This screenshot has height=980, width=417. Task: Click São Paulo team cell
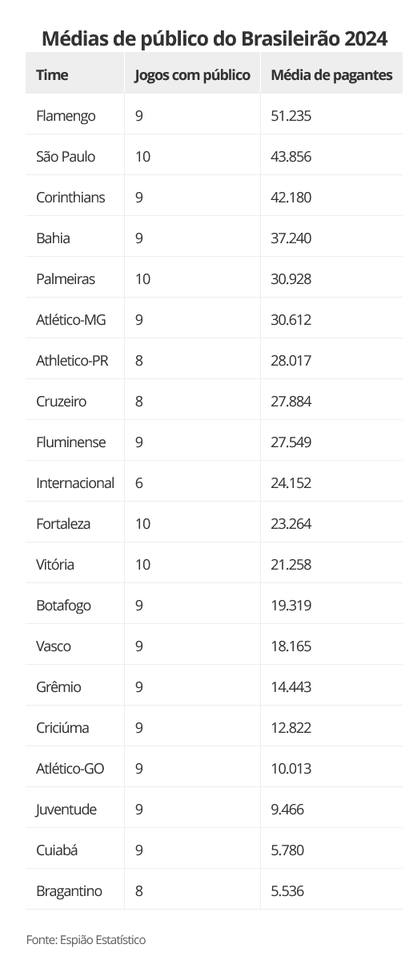click(66, 157)
